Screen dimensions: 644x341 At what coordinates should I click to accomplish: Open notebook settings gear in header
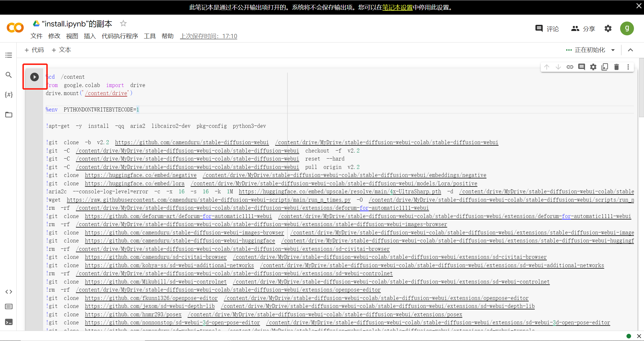click(x=608, y=28)
